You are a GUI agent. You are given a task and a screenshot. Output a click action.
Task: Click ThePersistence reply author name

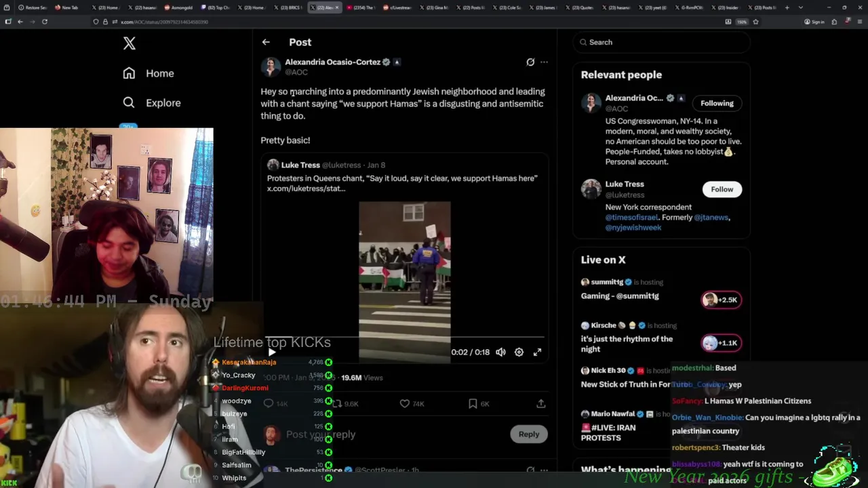314,470
